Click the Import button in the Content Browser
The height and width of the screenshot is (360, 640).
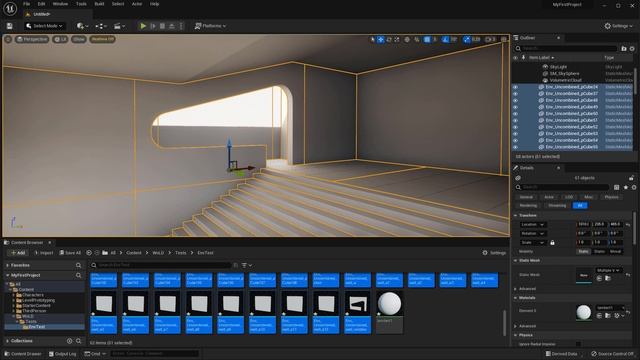(x=44, y=253)
